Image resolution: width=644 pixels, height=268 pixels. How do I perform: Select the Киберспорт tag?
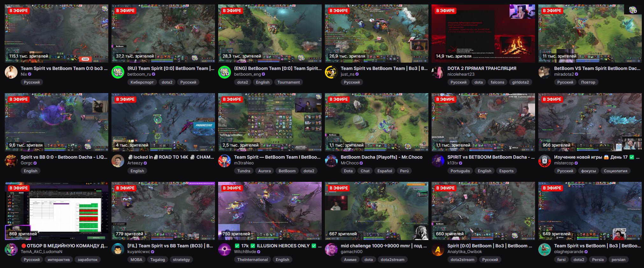point(142,82)
